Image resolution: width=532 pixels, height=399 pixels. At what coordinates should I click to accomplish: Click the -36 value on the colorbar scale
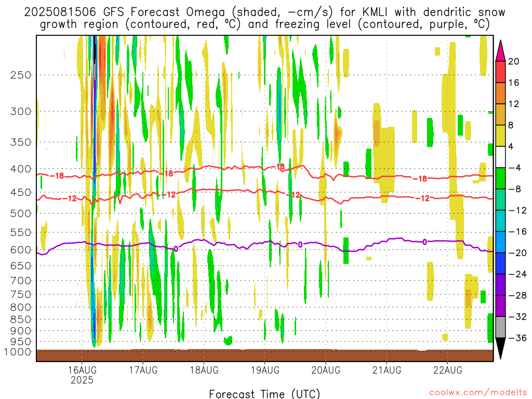click(x=517, y=338)
